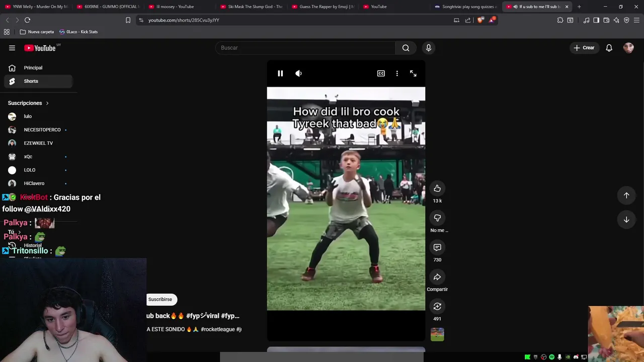Open Discord tray icon
The height and width of the screenshot is (362, 644).
[576, 357]
